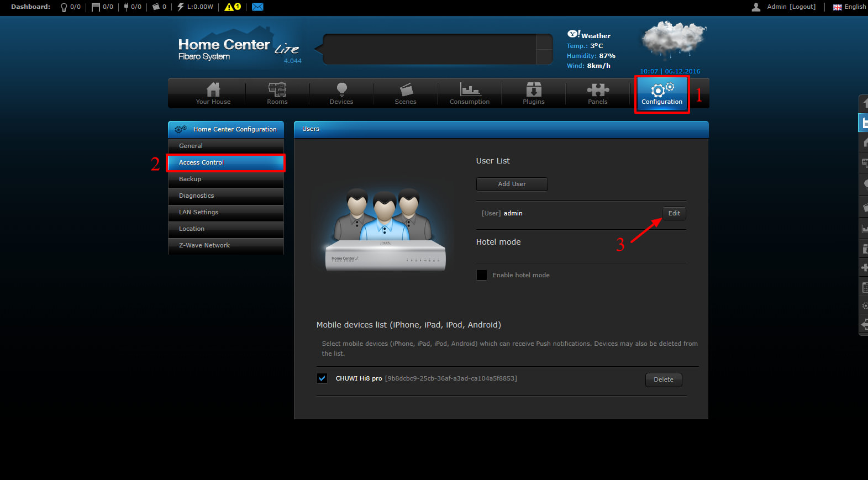The image size is (868, 480).
Task: Uncheck the CHUWI Hi8 pro device
Action: [x=322, y=378]
